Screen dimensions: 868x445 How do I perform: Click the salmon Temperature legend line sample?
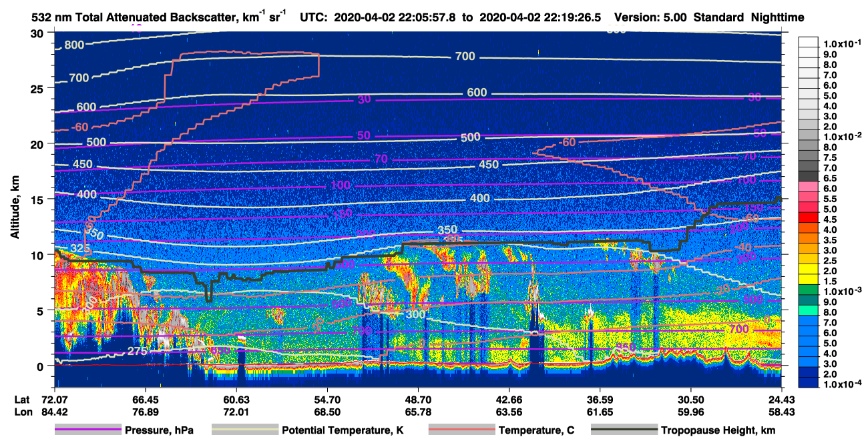[x=461, y=430]
